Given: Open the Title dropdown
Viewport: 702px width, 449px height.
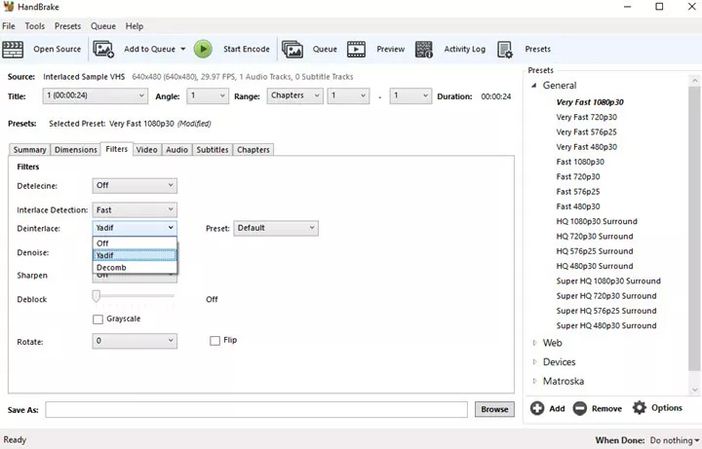Looking at the screenshot, I should tap(95, 96).
